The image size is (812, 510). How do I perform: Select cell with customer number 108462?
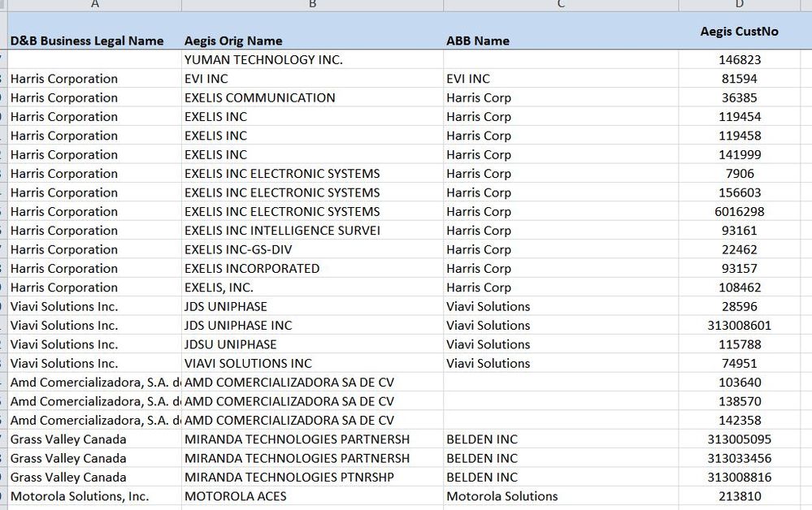pyautogui.click(x=739, y=287)
